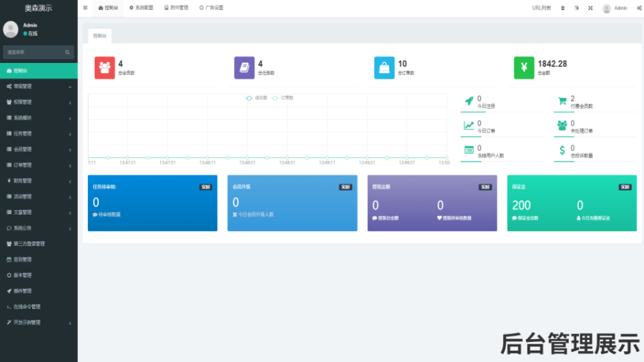Click the 奥森演示 site title
Viewport: 644px width, 362px height.
(x=38, y=8)
